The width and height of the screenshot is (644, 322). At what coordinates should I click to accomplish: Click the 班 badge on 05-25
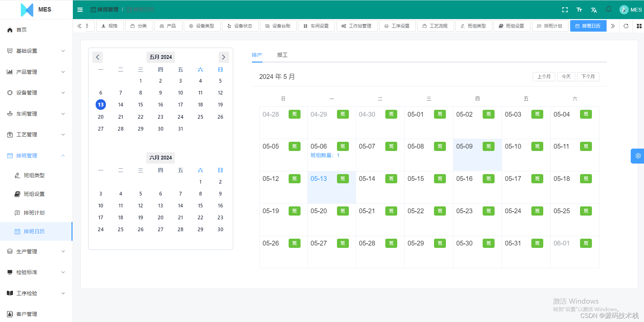pyautogui.click(x=586, y=211)
